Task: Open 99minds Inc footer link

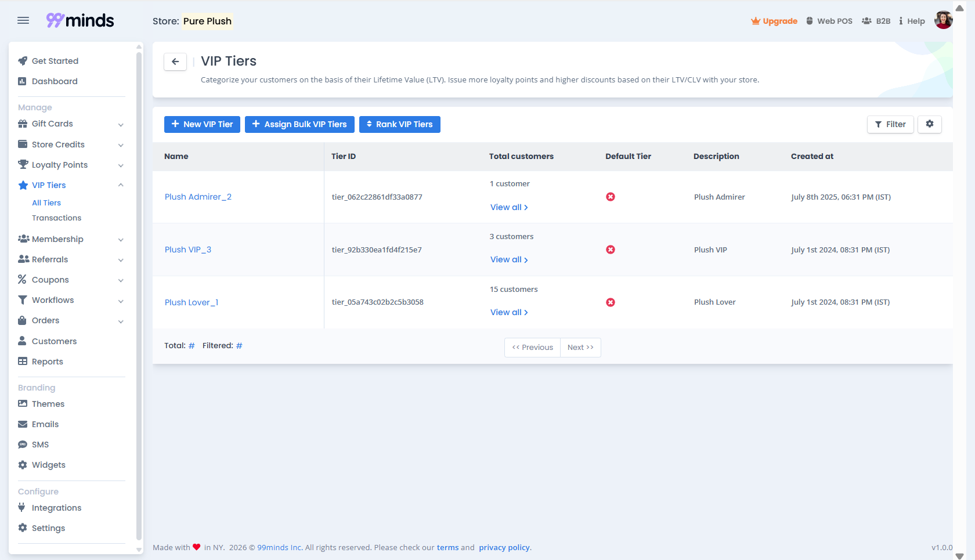Action: [x=280, y=547]
